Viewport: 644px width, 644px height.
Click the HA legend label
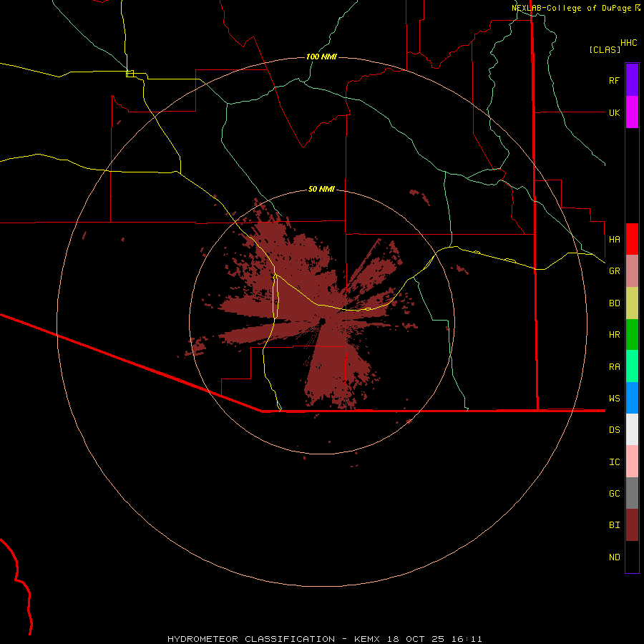pyautogui.click(x=614, y=239)
